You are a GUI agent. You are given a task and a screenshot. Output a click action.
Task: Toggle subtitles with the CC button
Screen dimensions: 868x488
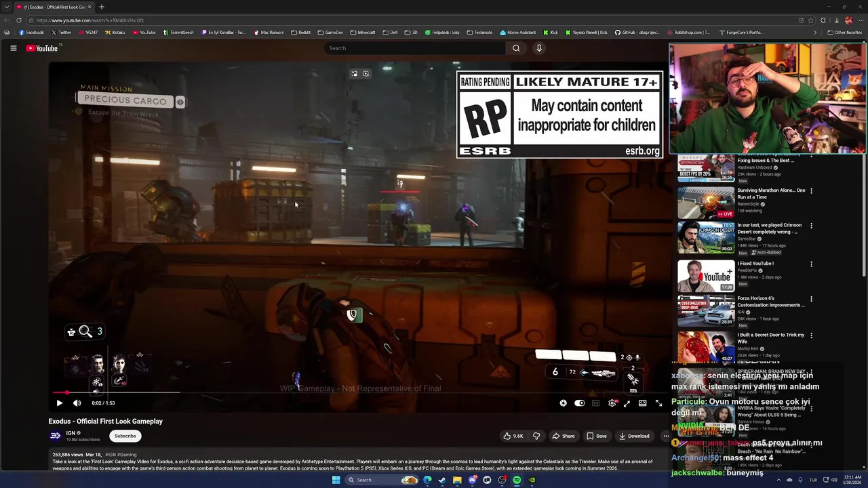[x=595, y=403]
